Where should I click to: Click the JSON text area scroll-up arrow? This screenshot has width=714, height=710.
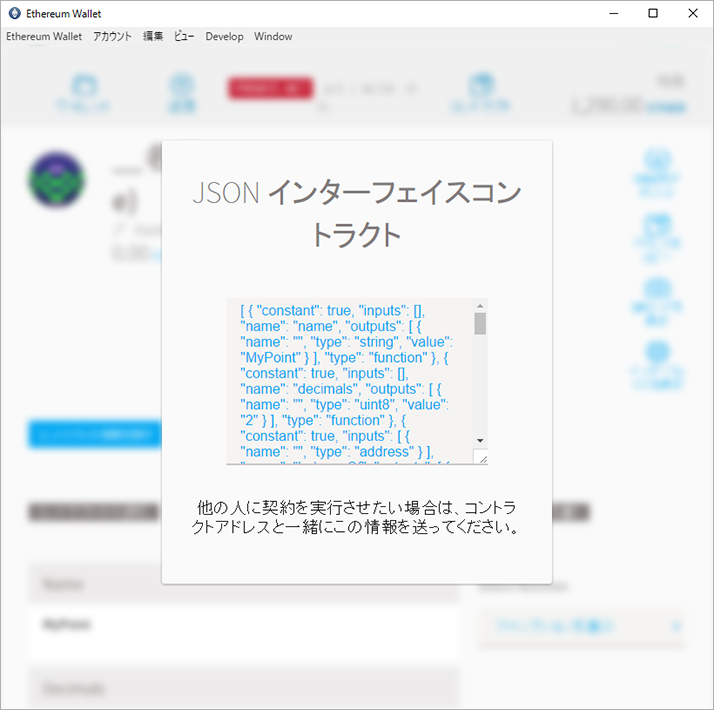tap(480, 306)
